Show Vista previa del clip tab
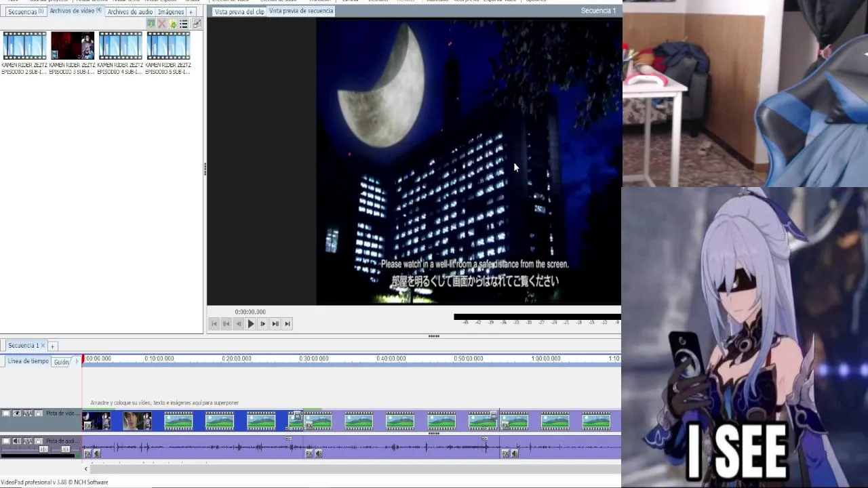This screenshot has width=868, height=488. pos(239,12)
